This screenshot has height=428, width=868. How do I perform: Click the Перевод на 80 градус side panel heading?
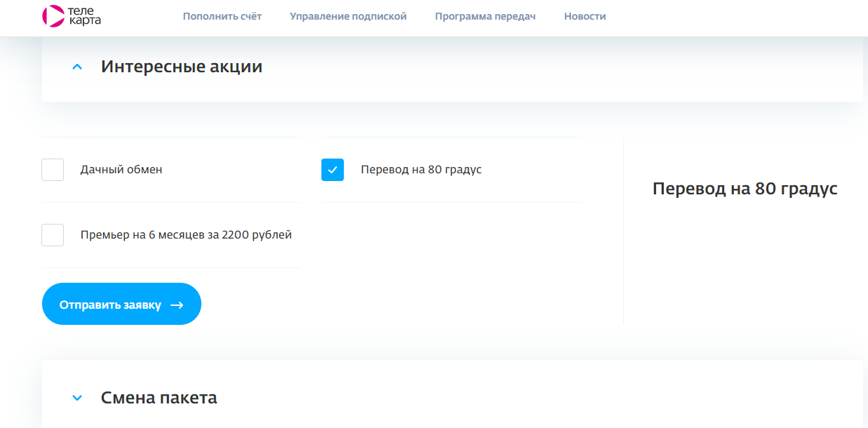(745, 189)
